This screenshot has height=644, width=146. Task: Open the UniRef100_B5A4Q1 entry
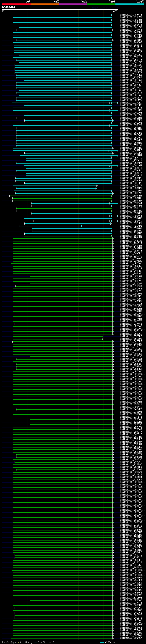click(x=131, y=228)
